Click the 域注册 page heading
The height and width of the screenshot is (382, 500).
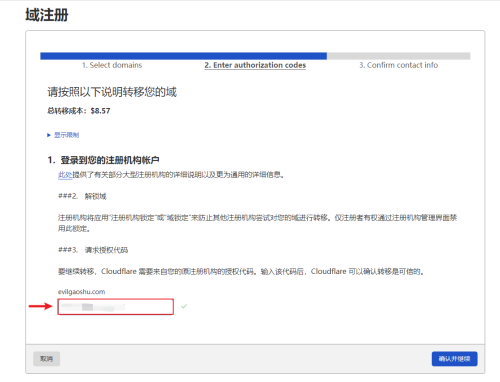(47, 15)
